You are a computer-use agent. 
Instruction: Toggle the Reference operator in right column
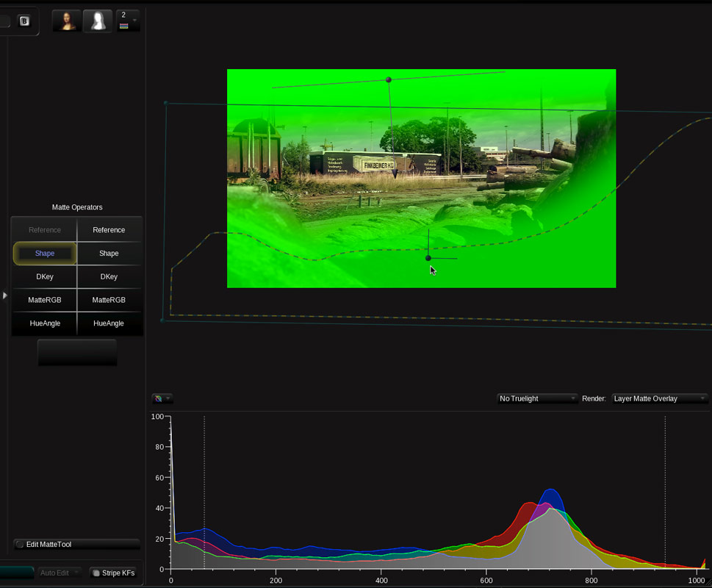109,229
